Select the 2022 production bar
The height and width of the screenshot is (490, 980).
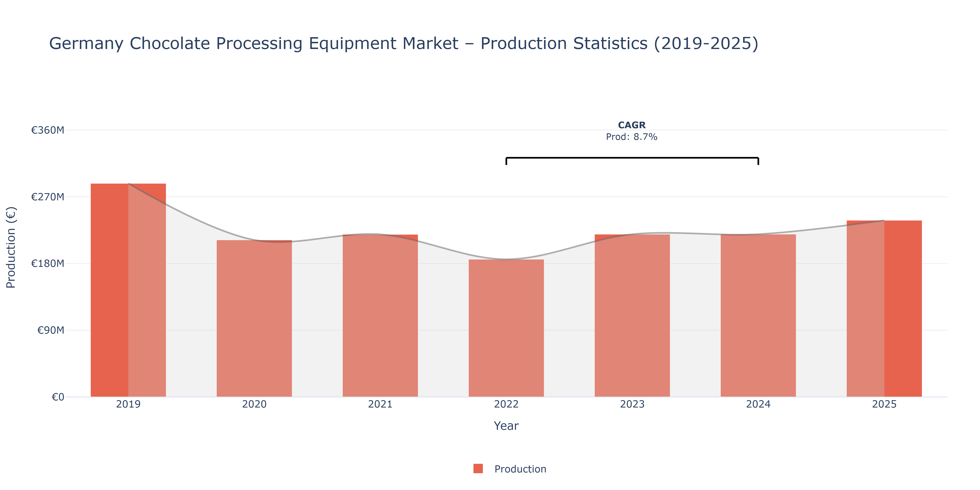[506, 328]
